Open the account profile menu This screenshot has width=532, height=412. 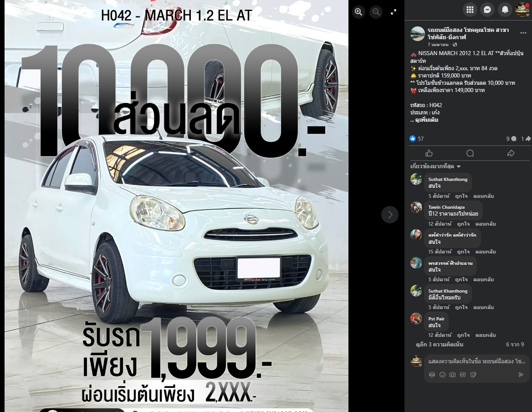(x=522, y=10)
